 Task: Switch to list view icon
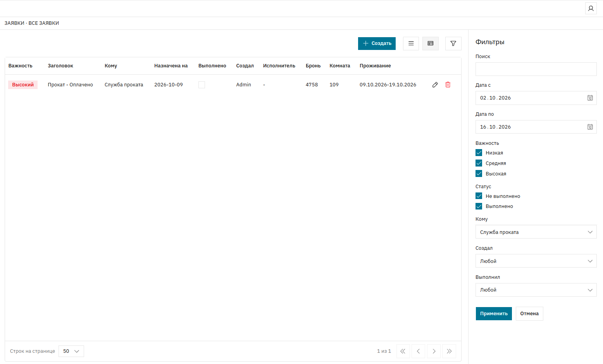pyautogui.click(x=411, y=43)
